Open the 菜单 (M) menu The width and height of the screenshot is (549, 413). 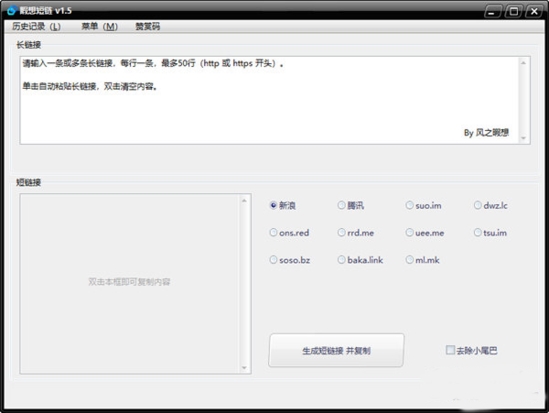tap(99, 27)
